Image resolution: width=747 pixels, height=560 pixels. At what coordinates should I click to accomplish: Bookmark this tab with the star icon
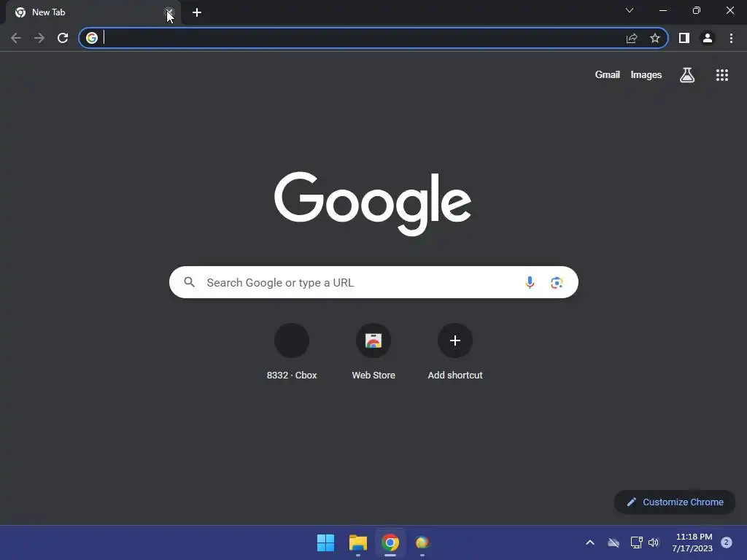click(655, 38)
